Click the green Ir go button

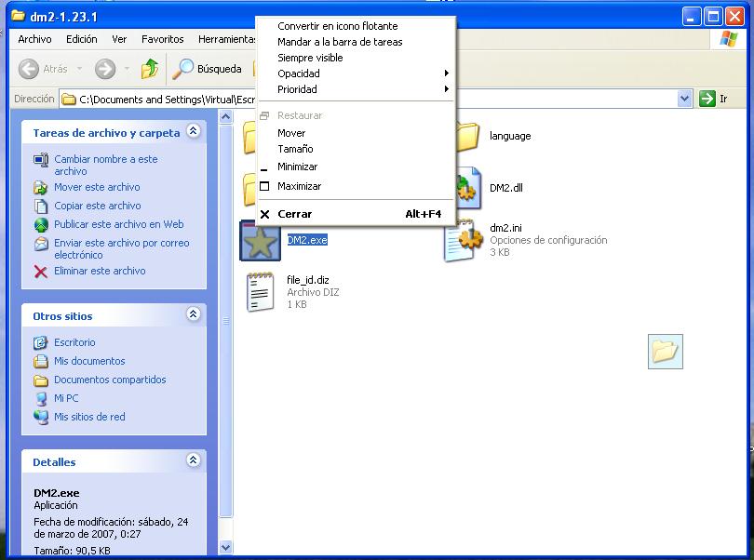(x=707, y=99)
